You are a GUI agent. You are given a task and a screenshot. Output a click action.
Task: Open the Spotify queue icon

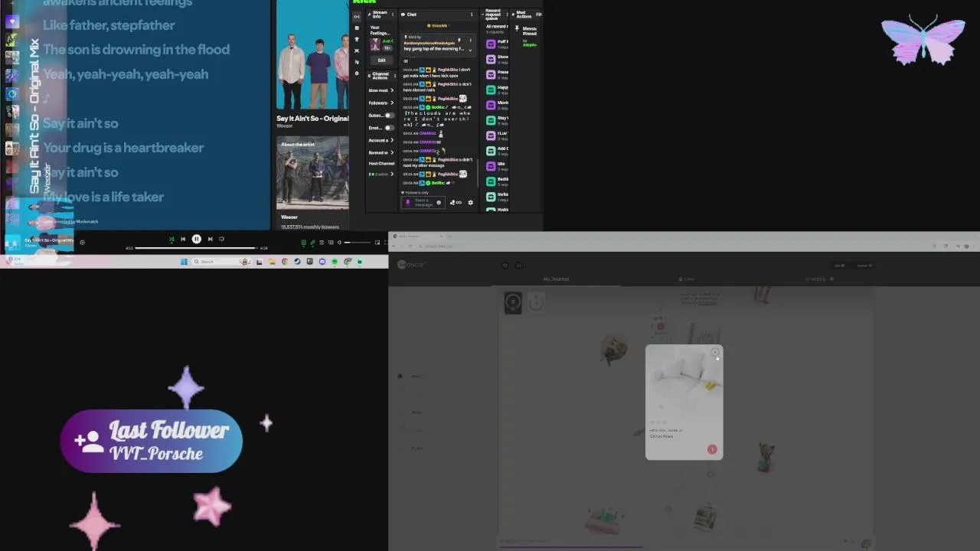322,243
